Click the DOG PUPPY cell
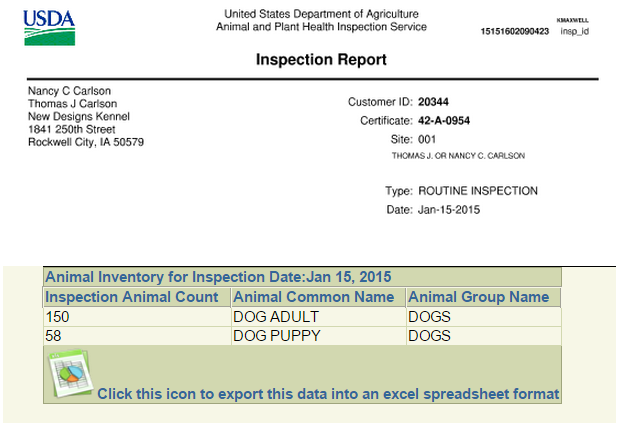Viewport: 629px width, 437px height. pyautogui.click(x=276, y=336)
